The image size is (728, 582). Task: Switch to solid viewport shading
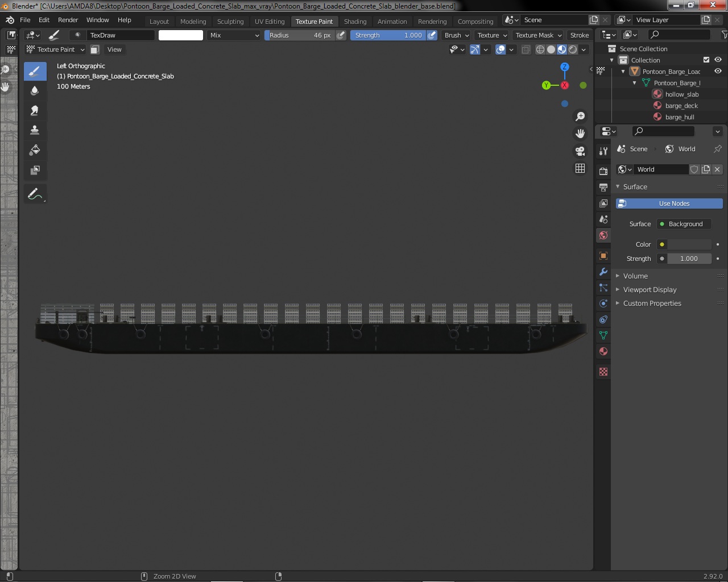pyautogui.click(x=551, y=49)
